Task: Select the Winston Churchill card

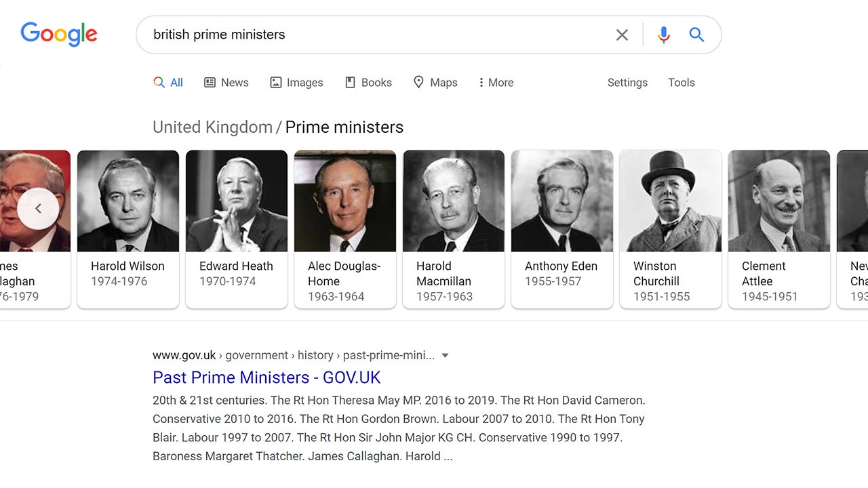Action: coord(670,228)
